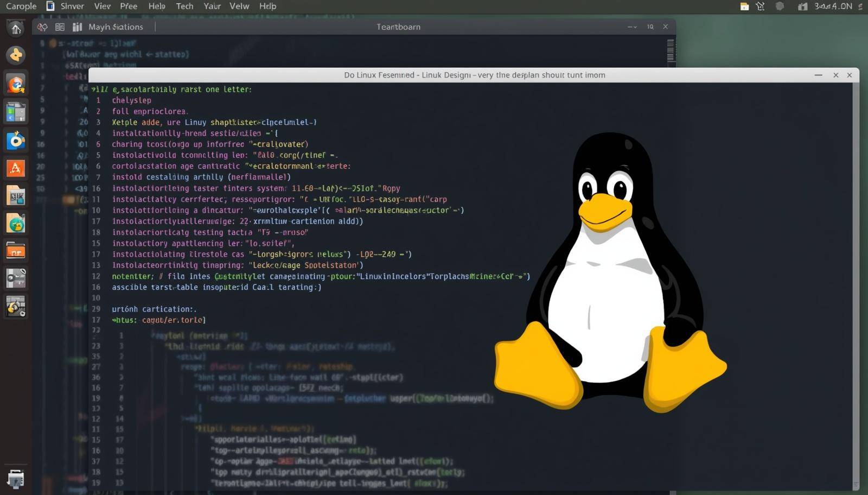
Task: Open the printer icon at the dock bottom
Action: 16,479
